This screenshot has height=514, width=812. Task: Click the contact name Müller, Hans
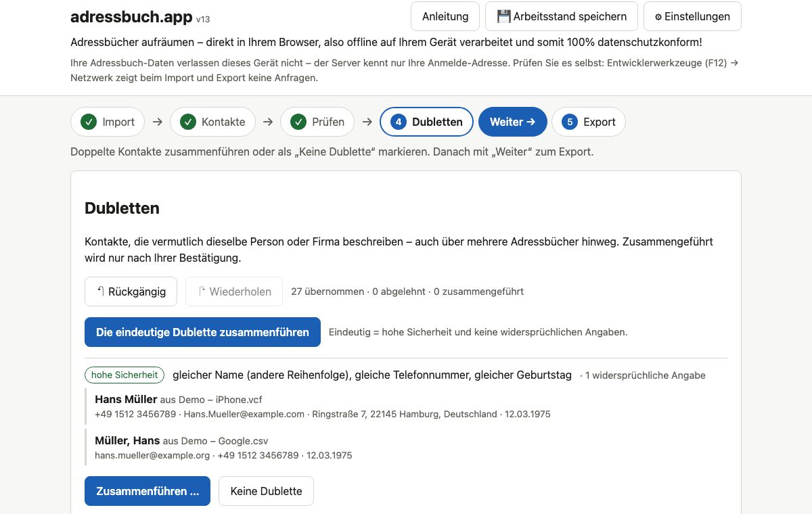click(x=127, y=440)
